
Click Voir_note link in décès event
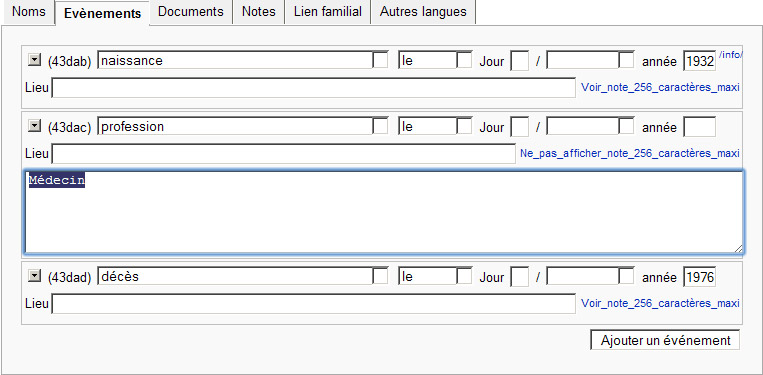[x=660, y=304]
